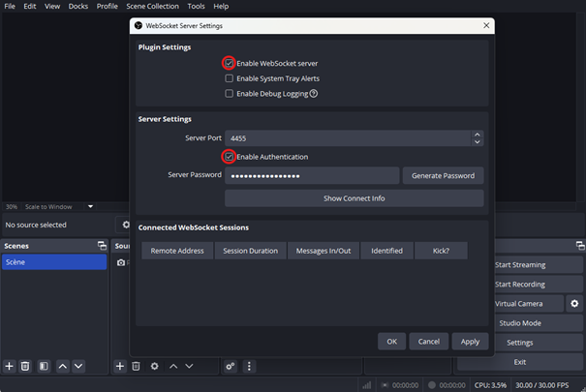Click the 30.00 / 30.00 FPS status text
Screen dimensions: 586x392
(x=541, y=385)
